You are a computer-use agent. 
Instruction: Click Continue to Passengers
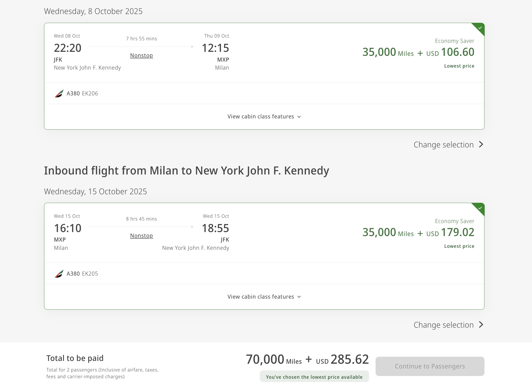[429, 366]
